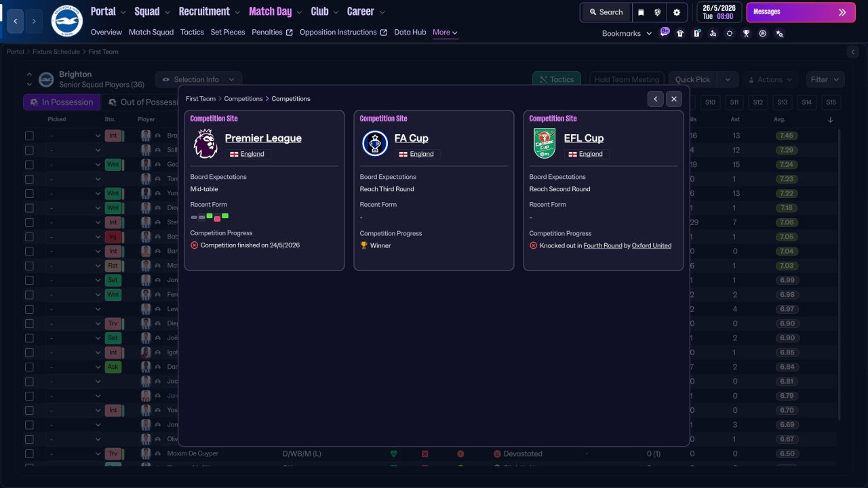Image resolution: width=868 pixels, height=488 pixels.
Task: Open the Data Hub tab
Action: tap(410, 32)
